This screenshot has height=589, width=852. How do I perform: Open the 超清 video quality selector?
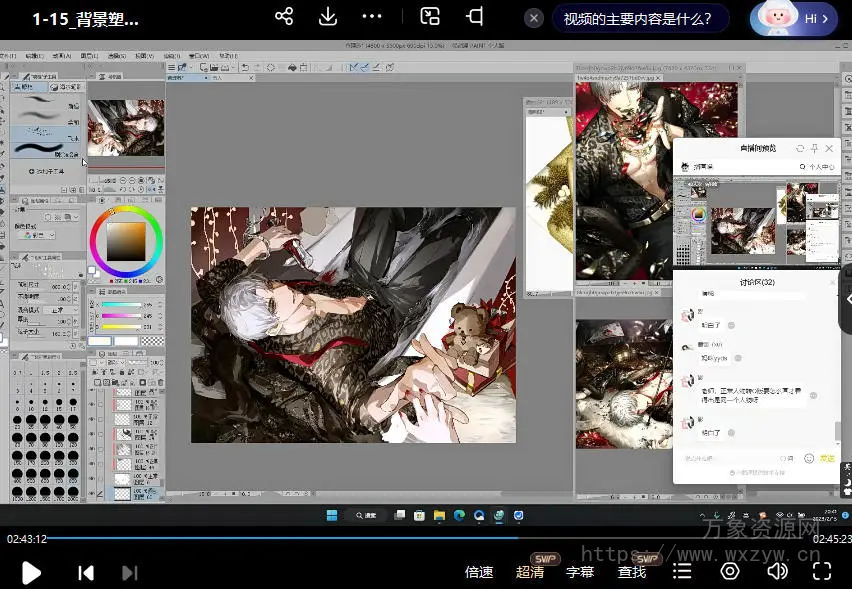click(530, 572)
